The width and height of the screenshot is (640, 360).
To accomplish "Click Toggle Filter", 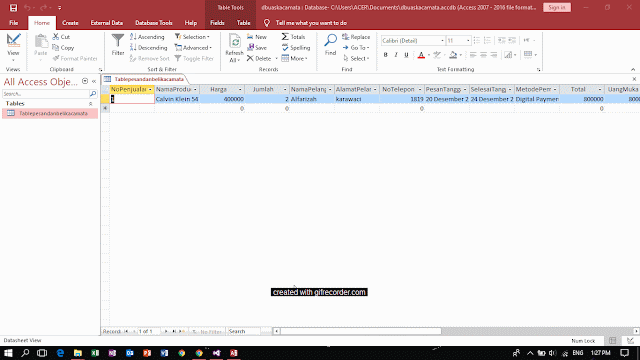I will [194, 58].
